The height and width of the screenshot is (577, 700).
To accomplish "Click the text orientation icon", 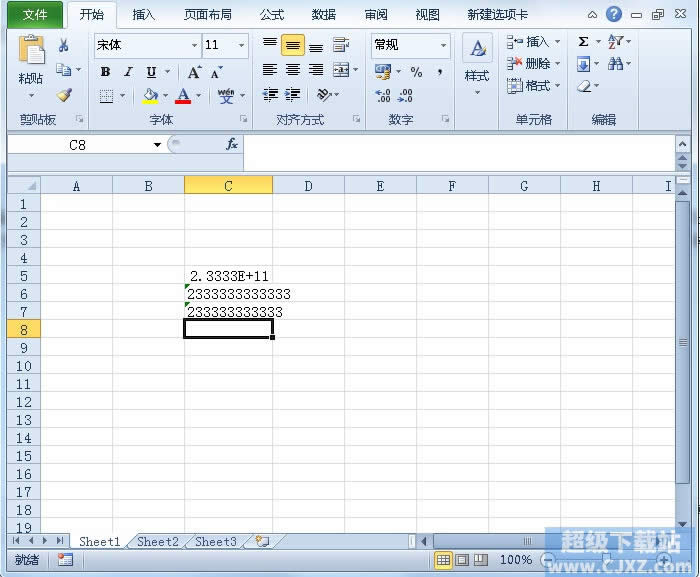I will (324, 95).
